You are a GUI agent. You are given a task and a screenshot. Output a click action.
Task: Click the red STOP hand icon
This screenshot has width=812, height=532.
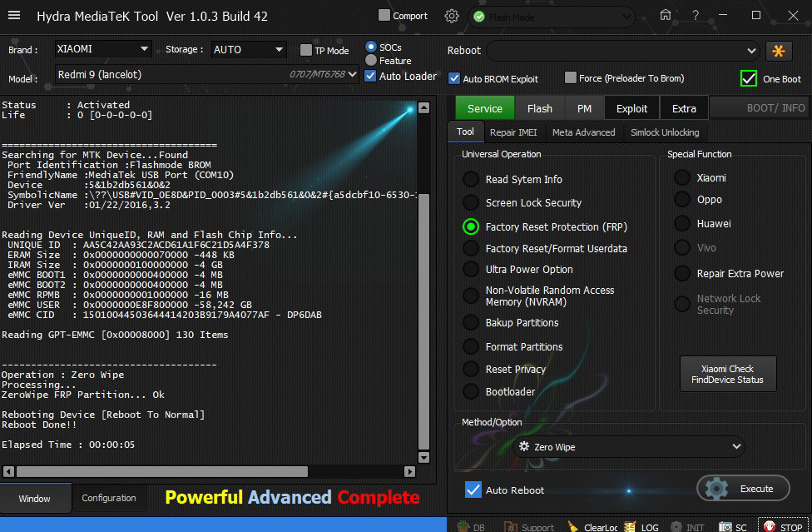[770, 526]
